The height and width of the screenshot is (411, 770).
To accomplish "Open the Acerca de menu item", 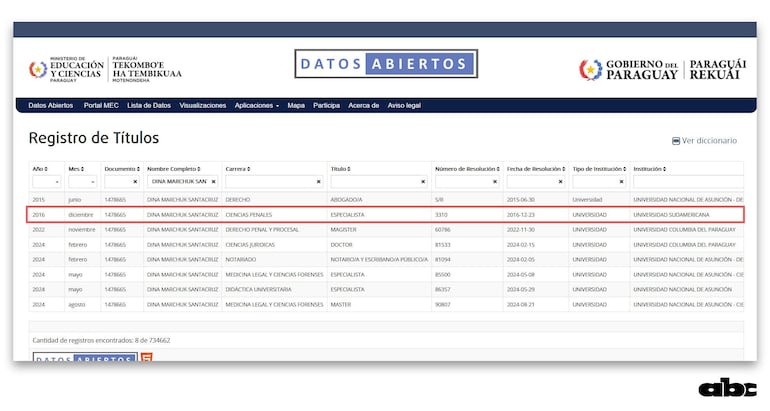I will pyautogui.click(x=363, y=106).
